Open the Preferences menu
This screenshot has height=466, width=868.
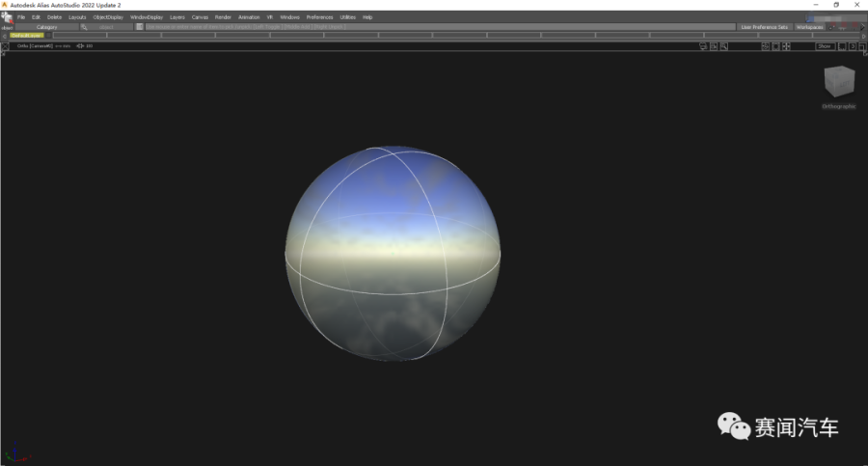point(319,17)
